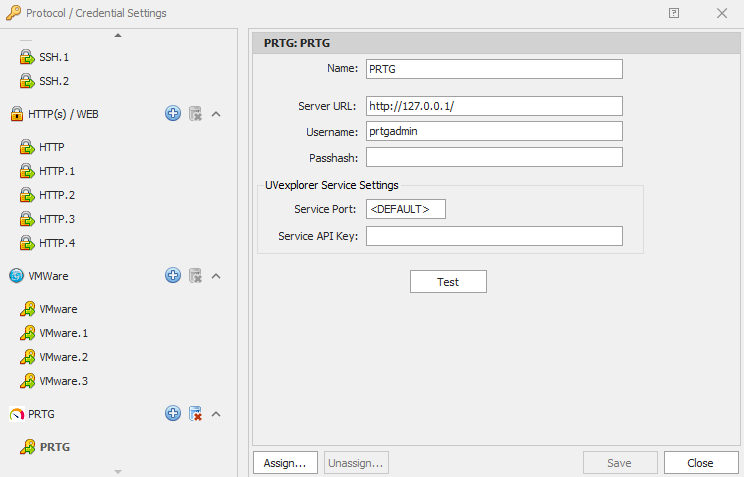The width and height of the screenshot is (744, 477).
Task: Click the VMware.2 key icon
Action: point(27,357)
